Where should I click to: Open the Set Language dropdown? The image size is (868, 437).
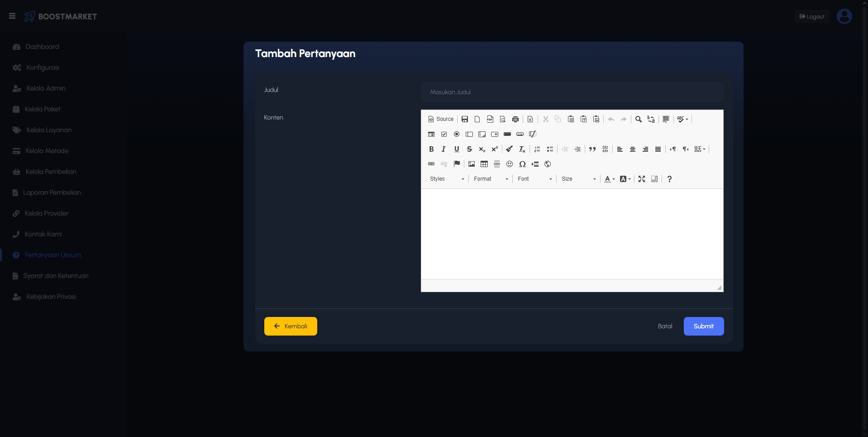[x=700, y=149]
